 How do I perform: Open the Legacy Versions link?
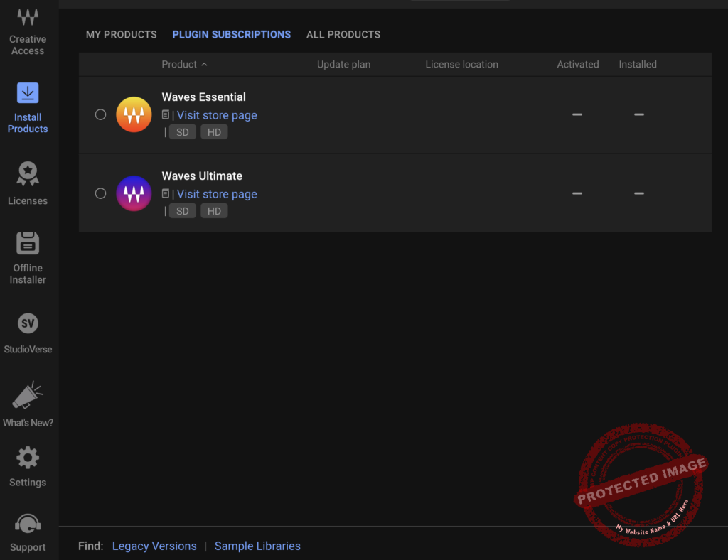(154, 546)
